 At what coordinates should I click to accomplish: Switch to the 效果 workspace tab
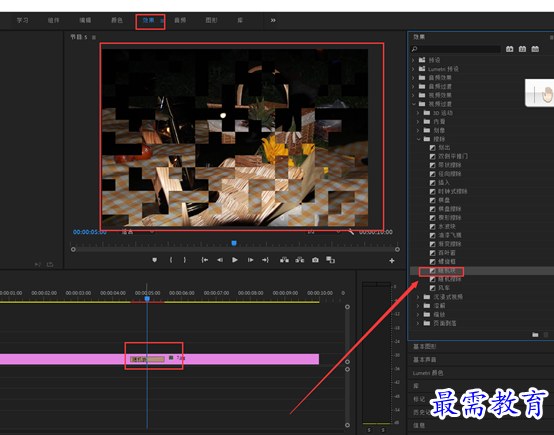pyautogui.click(x=148, y=20)
